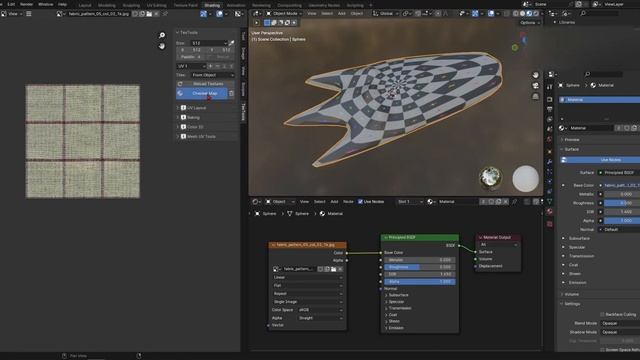The width and height of the screenshot is (640, 360).
Task: Open Node menu in shader editor
Action: click(348, 202)
